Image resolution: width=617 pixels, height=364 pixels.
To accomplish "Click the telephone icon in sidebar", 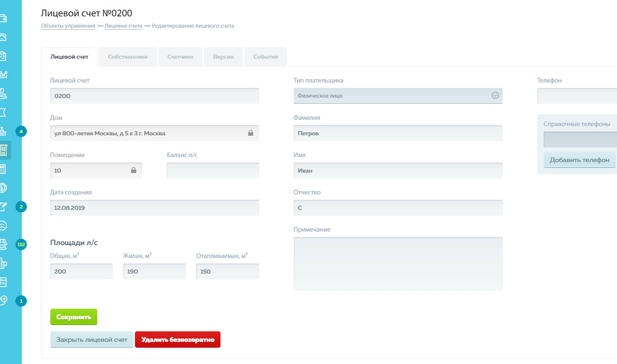I will pos(3,37).
